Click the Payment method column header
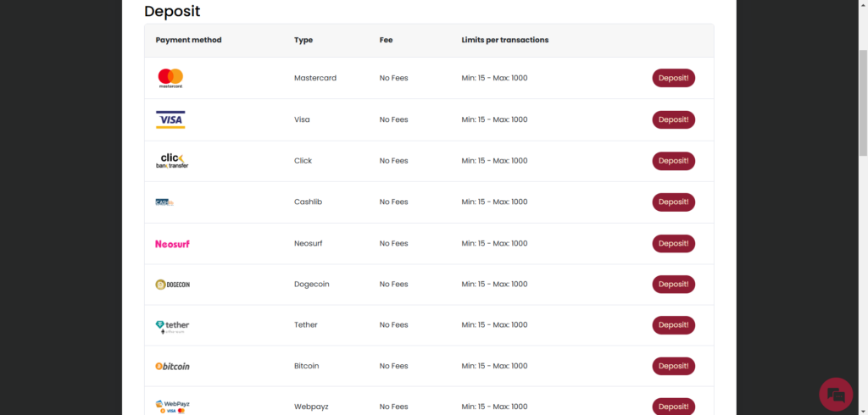Image resolution: width=868 pixels, height=415 pixels. tap(188, 40)
